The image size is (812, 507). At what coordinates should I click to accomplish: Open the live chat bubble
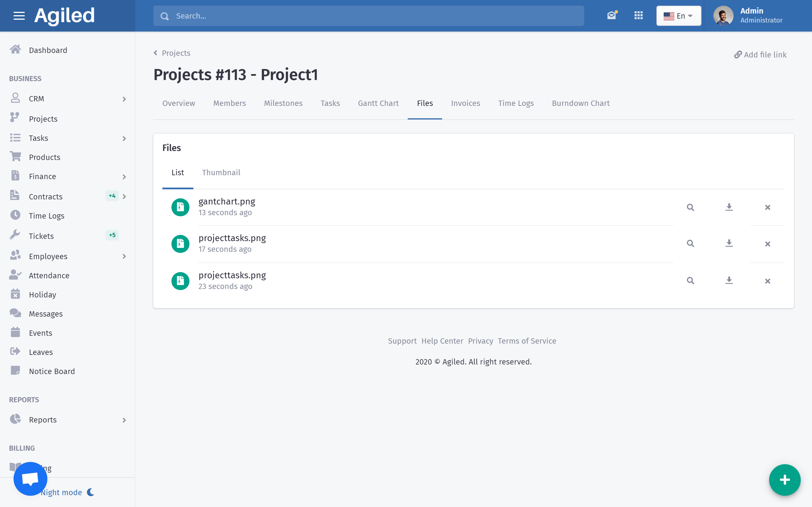pos(30,479)
